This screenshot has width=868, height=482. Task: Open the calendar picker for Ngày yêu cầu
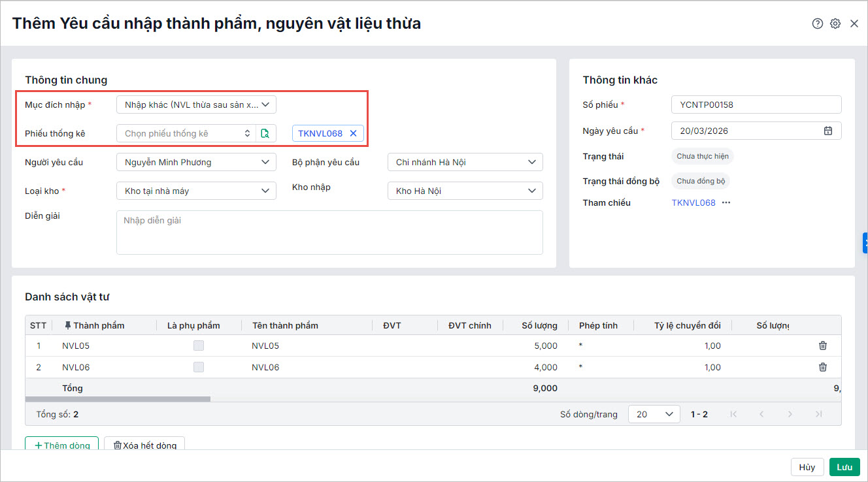[828, 131]
